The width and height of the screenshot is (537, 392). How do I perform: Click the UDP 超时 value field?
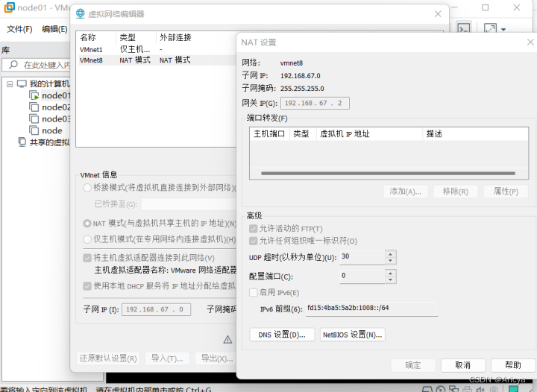pos(362,257)
